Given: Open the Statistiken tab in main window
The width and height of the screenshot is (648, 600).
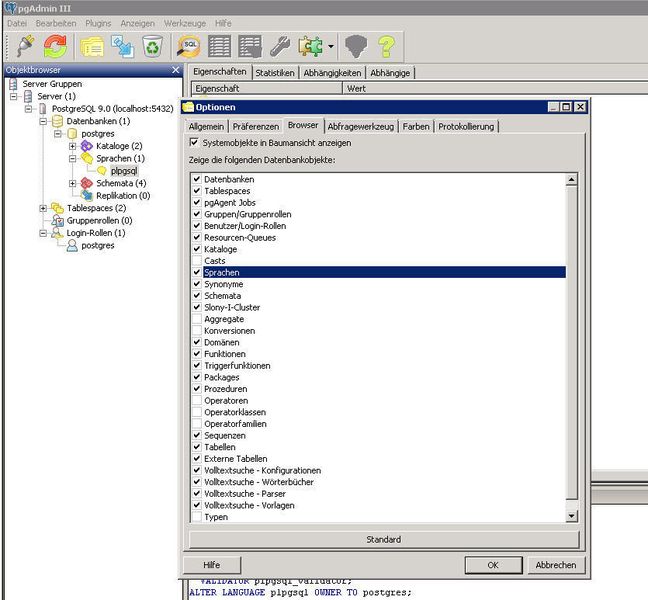Looking at the screenshot, I should [275, 73].
